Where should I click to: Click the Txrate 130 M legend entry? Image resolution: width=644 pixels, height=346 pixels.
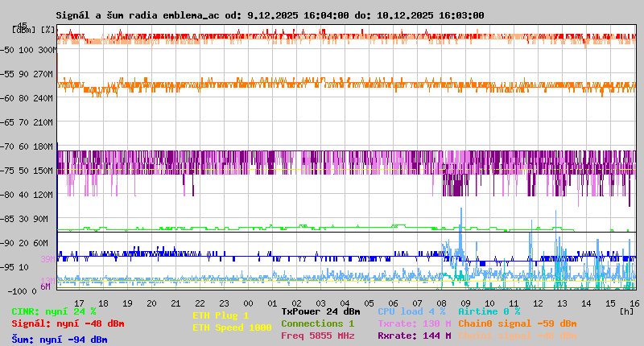click(x=415, y=323)
